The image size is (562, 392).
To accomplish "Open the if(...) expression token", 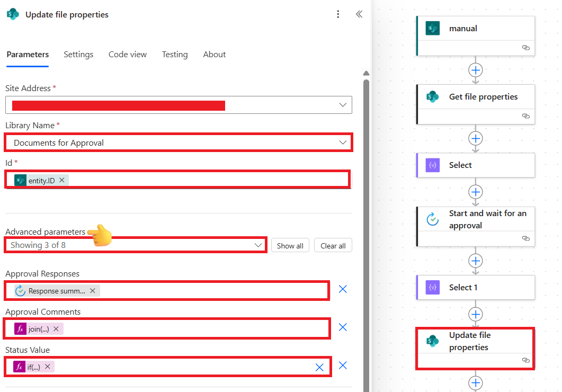I will (x=34, y=367).
